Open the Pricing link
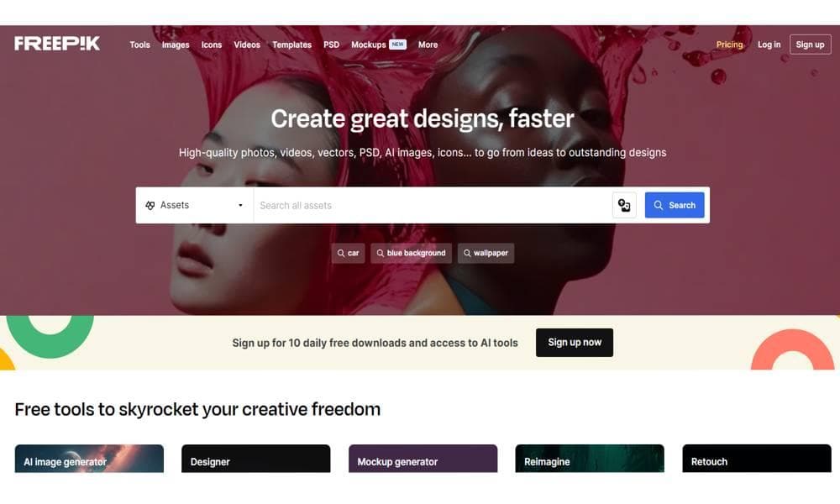Screen dimensions: 840x504 click(x=730, y=45)
